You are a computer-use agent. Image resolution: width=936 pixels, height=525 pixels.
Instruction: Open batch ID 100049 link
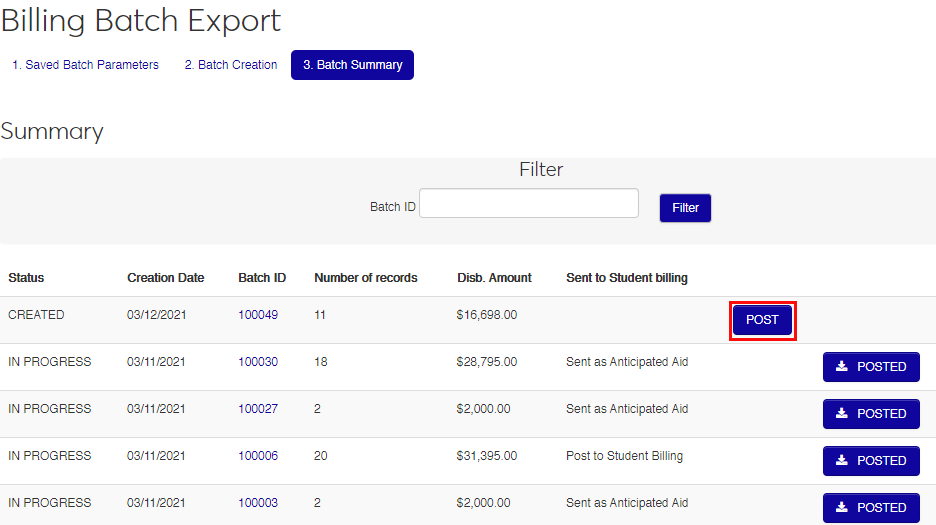(258, 315)
